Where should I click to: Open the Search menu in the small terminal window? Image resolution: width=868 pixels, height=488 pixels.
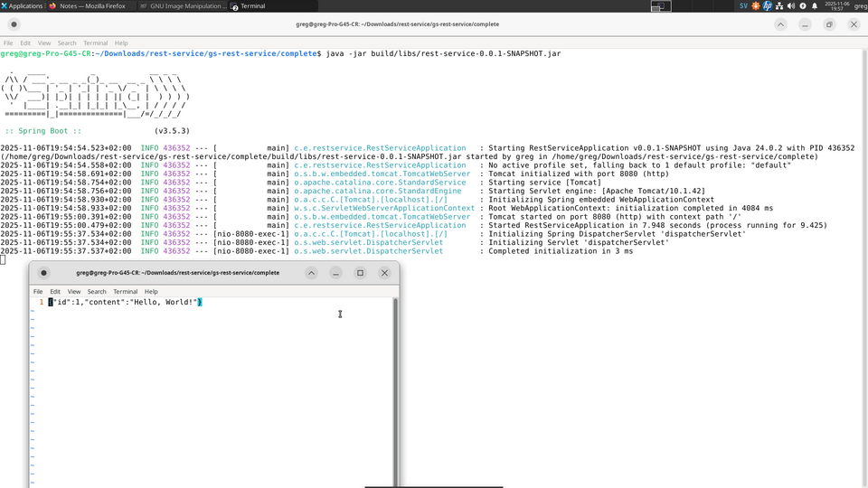click(x=97, y=292)
